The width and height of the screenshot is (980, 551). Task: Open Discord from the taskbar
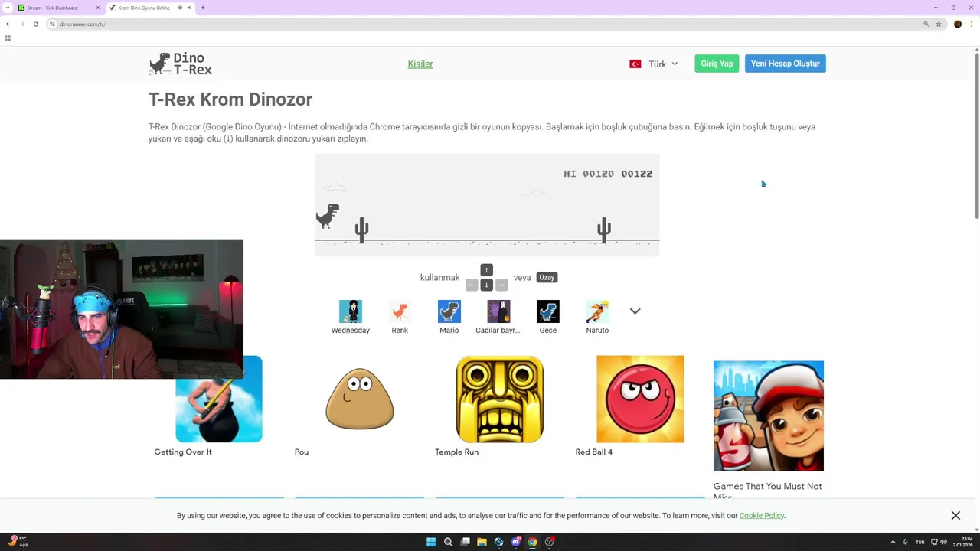click(x=515, y=542)
